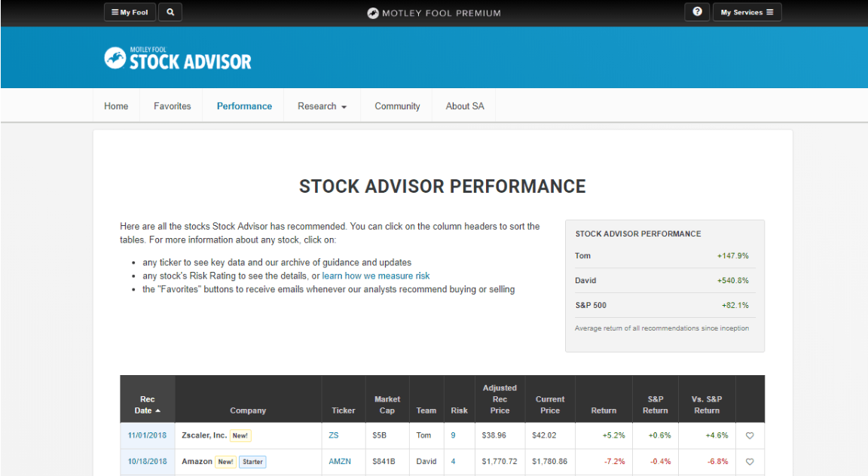Click the Motley Fool Premium logo
This screenshot has height=476, width=868.
[434, 13]
